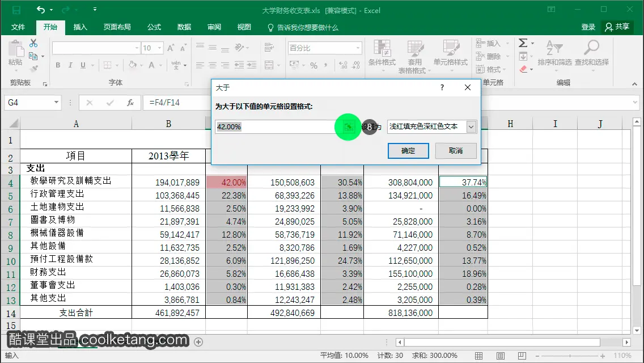Open the font size dropdown

click(160, 48)
